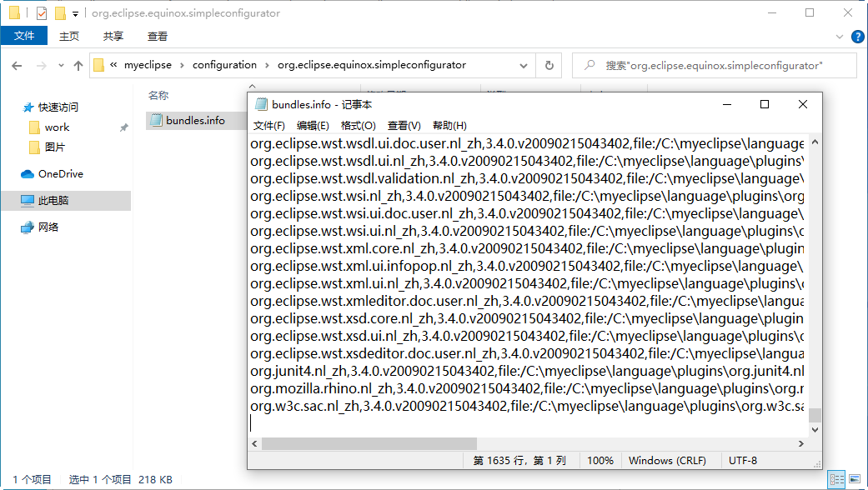
Task: Click the configuration breadcrumb in the address bar
Action: [224, 65]
